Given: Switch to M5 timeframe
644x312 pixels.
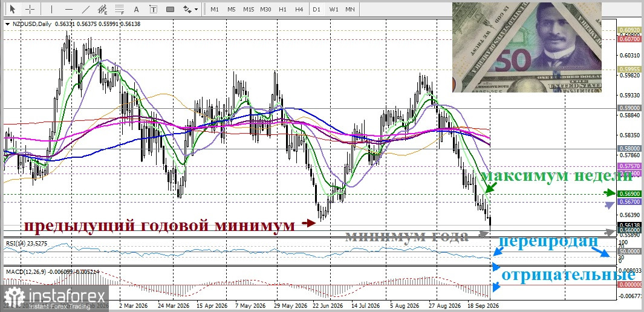Looking at the screenshot, I should (232, 8).
